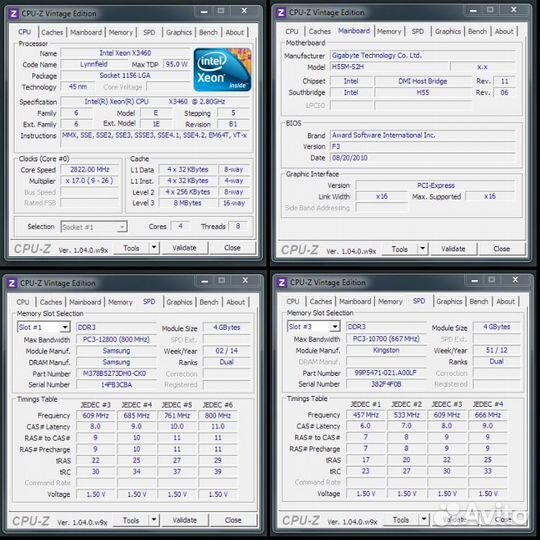
Task: Click the Z title icon in the Gigabyte Mainboard window
Action: pos(281,12)
